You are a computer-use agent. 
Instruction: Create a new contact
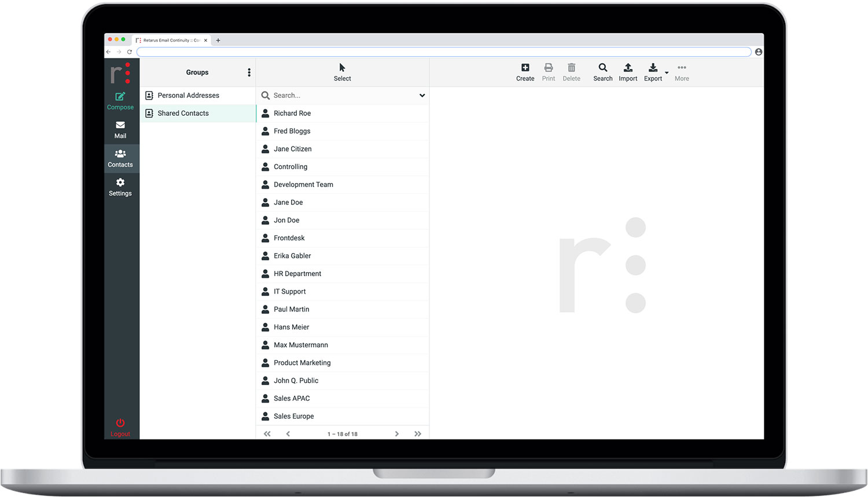[x=525, y=72]
